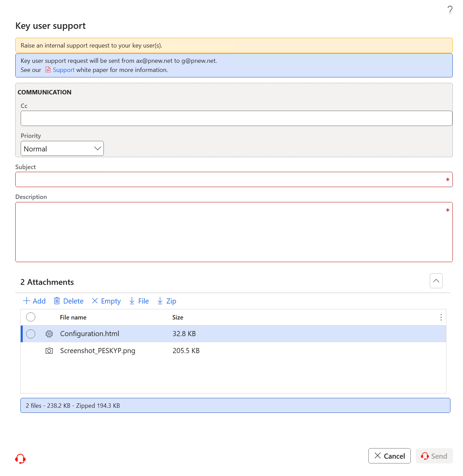The width and height of the screenshot is (463, 476).
Task: Open the Support white paper link
Action: click(63, 70)
